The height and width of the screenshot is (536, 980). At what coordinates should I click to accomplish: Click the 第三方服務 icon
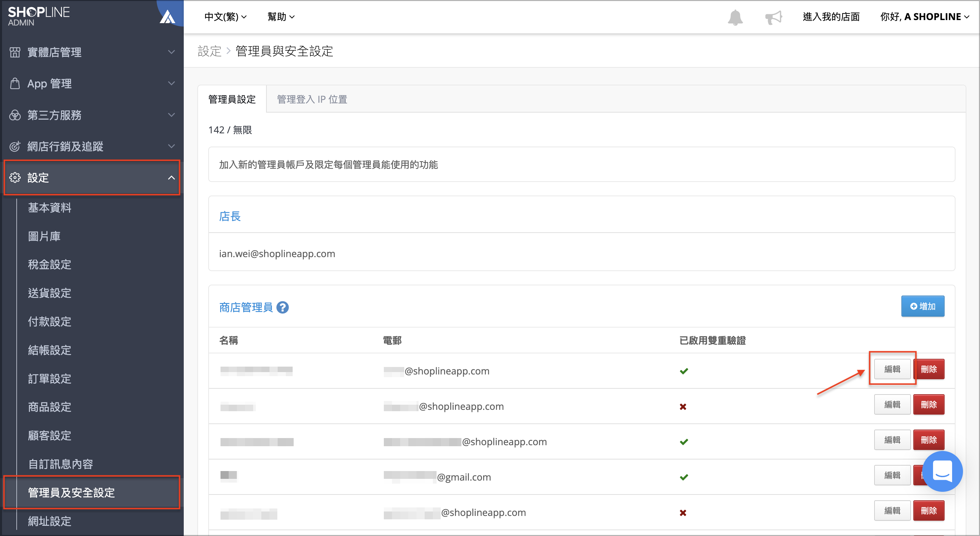click(15, 115)
